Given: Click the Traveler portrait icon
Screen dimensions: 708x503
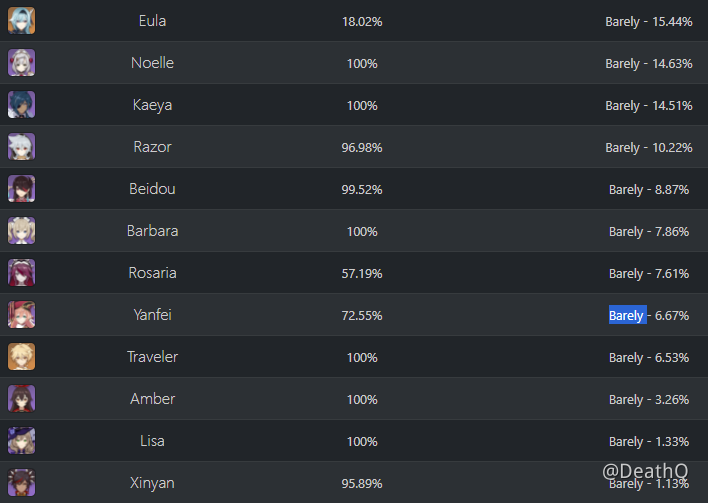Looking at the screenshot, I should [21, 357].
